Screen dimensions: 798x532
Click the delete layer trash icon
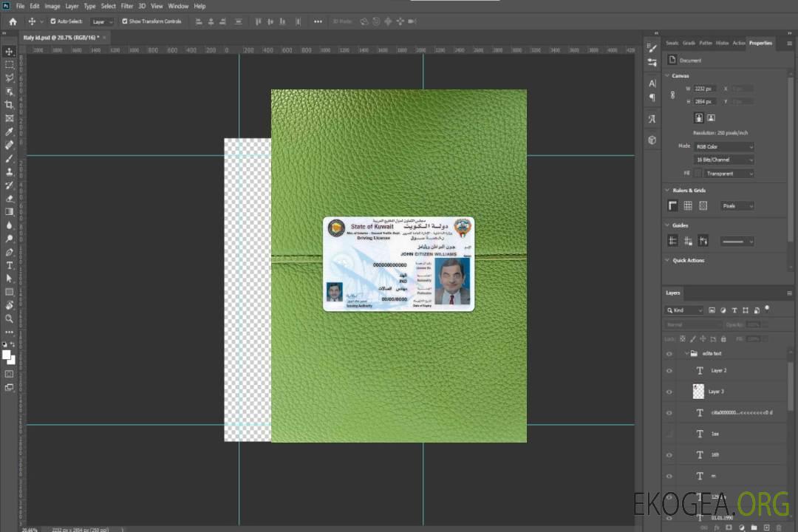click(x=779, y=528)
